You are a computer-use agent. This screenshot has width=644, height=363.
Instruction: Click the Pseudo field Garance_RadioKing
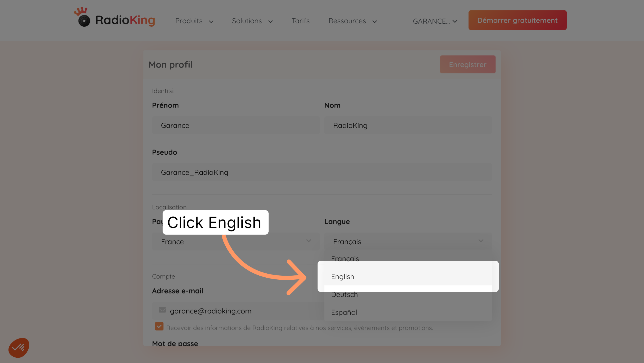click(x=322, y=172)
